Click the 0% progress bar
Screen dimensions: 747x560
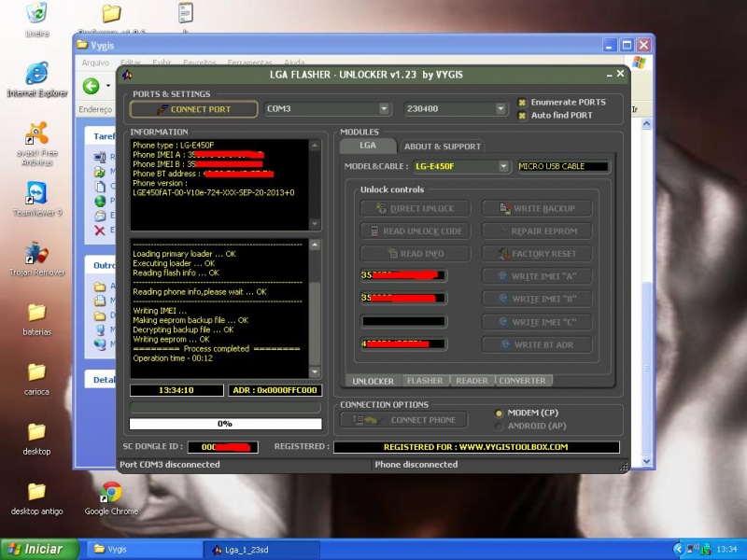[x=225, y=424]
